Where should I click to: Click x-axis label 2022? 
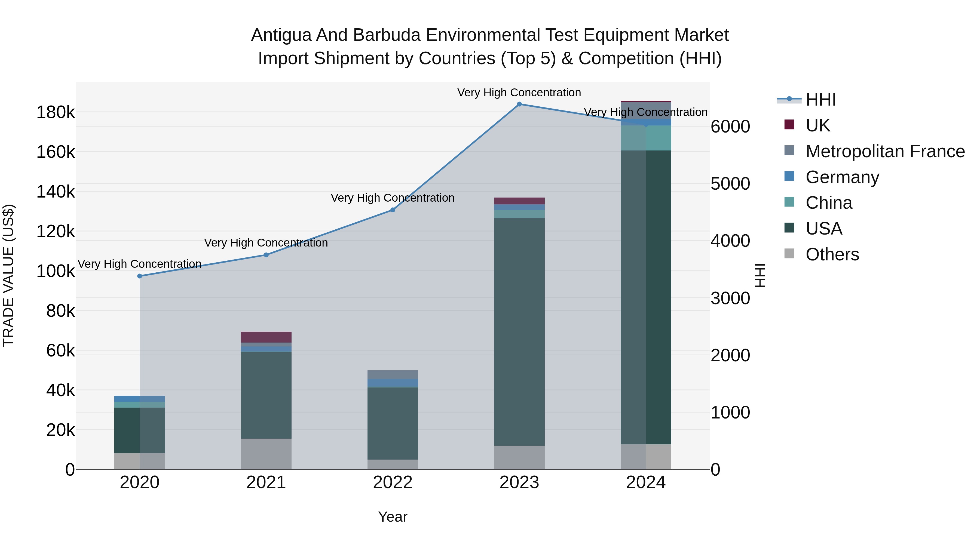[x=393, y=482]
